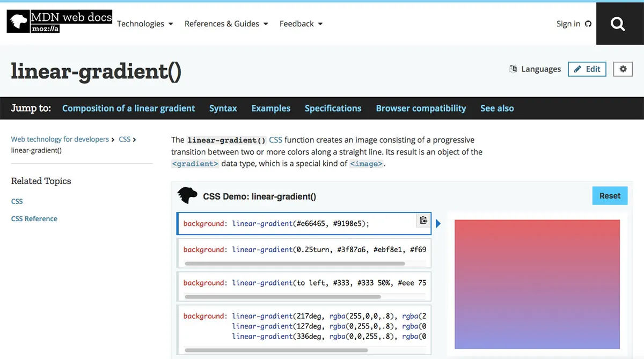This screenshot has width=644, height=359.
Task: Open the References & Guides dropdown
Action: (x=226, y=24)
